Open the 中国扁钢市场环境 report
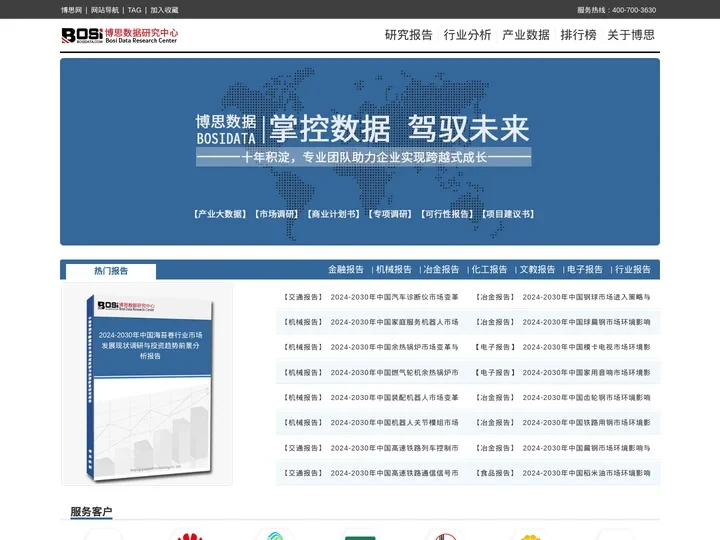 point(586,448)
